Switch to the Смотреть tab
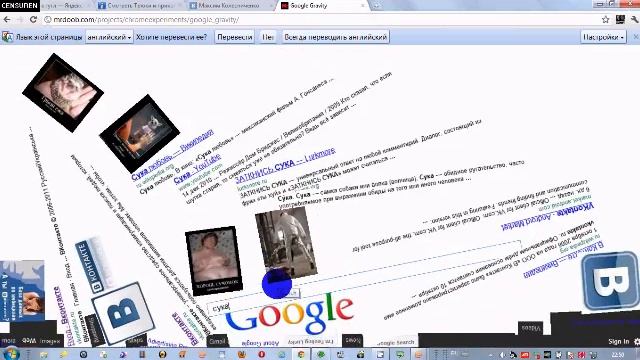 click(139, 6)
